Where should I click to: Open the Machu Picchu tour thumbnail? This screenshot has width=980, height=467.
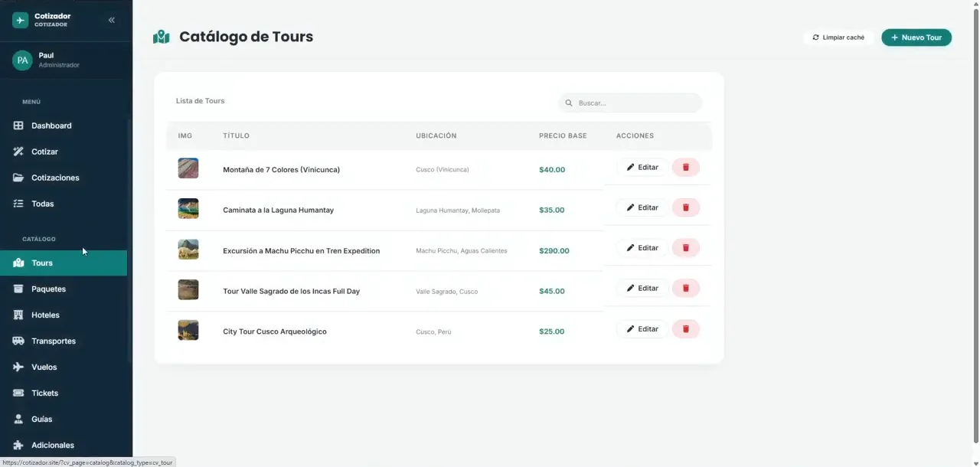tap(188, 250)
